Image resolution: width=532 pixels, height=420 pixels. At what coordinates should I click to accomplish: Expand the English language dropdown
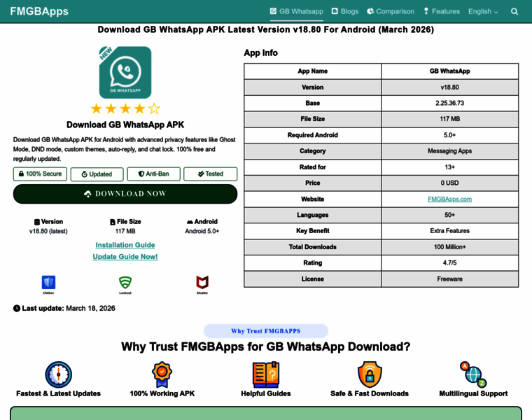[483, 11]
